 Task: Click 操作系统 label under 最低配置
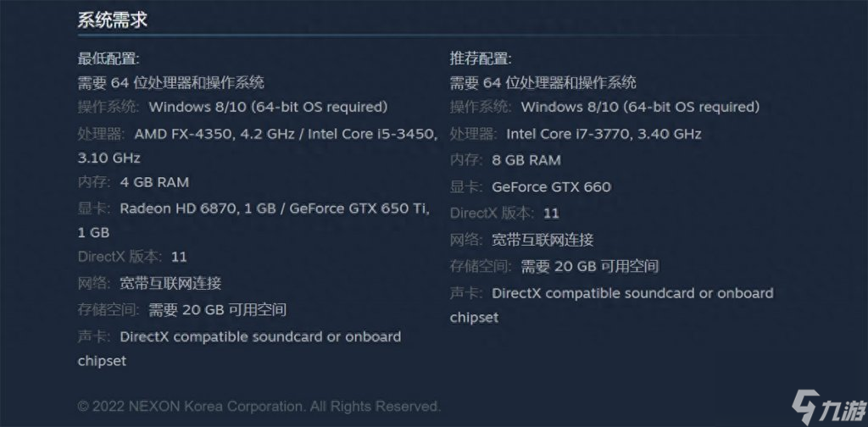109,108
